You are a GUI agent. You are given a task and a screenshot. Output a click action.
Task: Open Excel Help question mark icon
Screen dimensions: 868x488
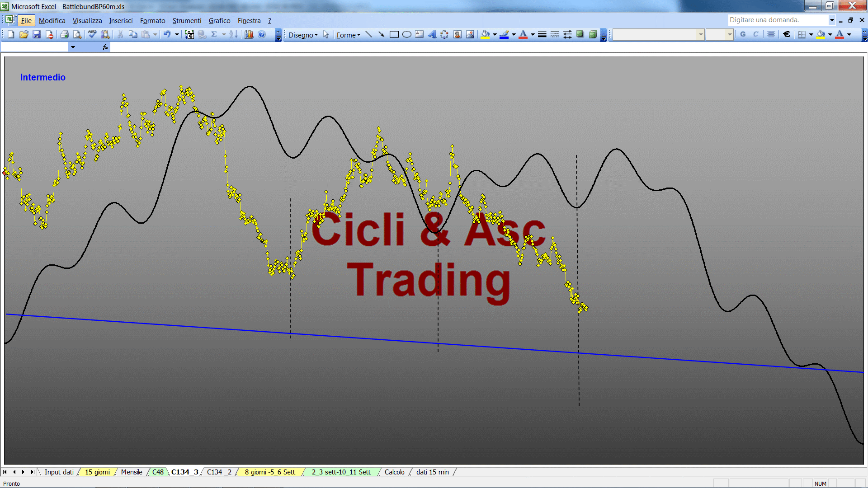point(262,34)
